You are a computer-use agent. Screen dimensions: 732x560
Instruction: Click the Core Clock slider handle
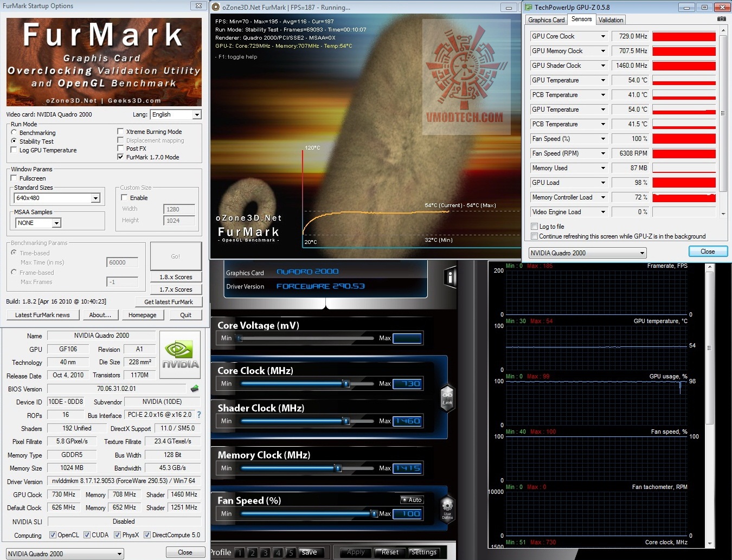point(346,383)
